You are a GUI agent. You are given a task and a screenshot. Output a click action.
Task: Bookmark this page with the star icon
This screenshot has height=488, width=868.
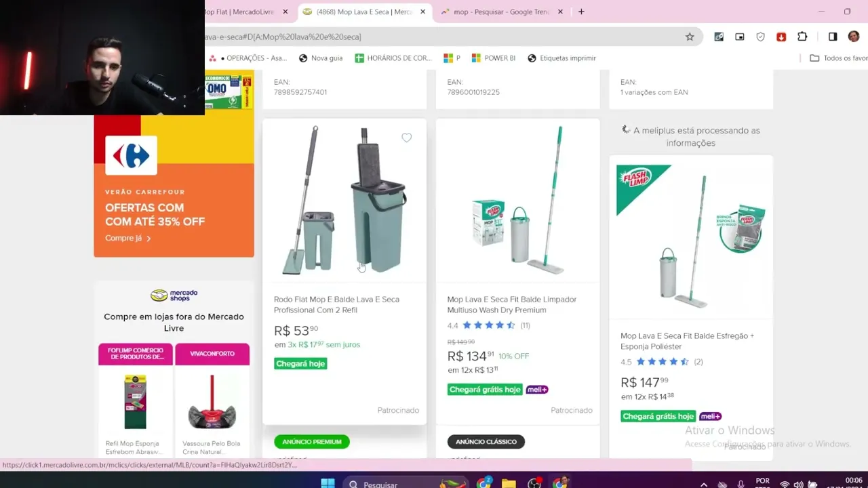690,37
